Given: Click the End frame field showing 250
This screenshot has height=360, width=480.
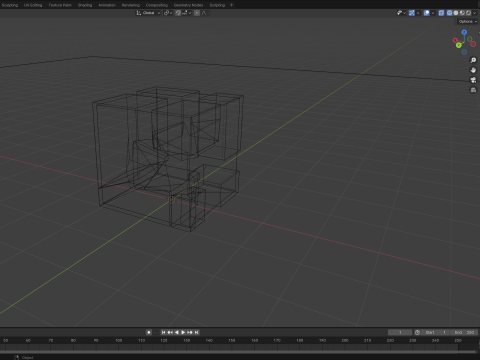Looking at the screenshot, I should 464,332.
